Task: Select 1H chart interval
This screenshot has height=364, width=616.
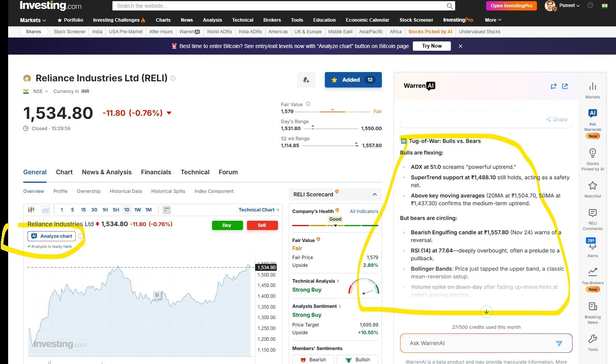Action: tap(105, 210)
